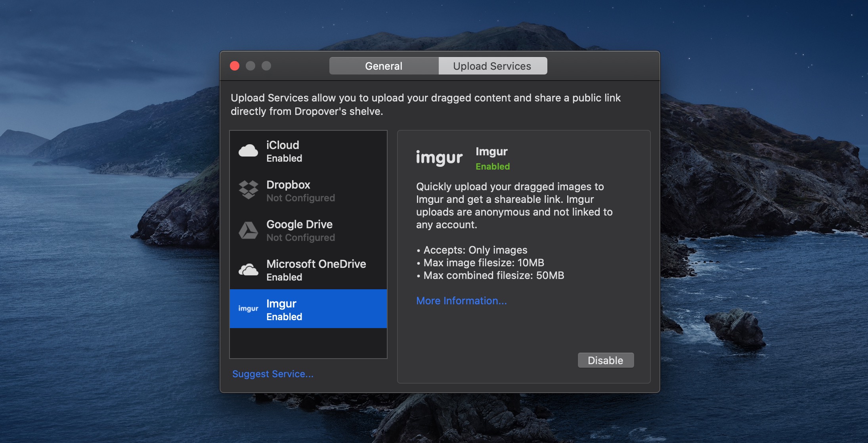Click the iCloud cloud icon
The width and height of the screenshot is (868, 443).
[x=248, y=151]
